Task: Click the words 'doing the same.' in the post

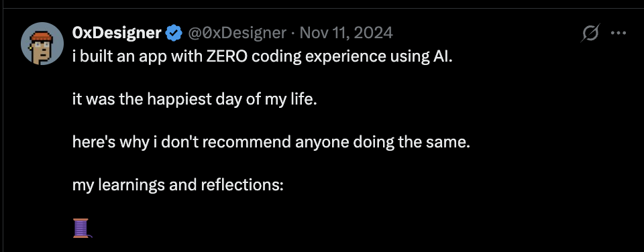Action: 411,142
